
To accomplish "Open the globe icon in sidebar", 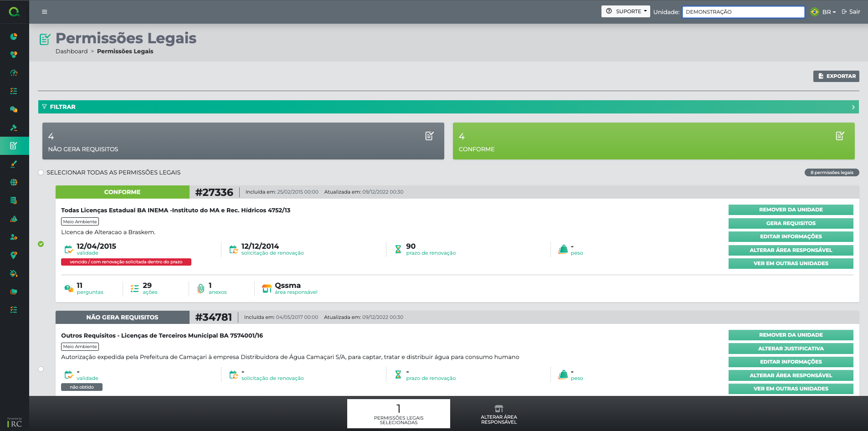I will coord(14,182).
